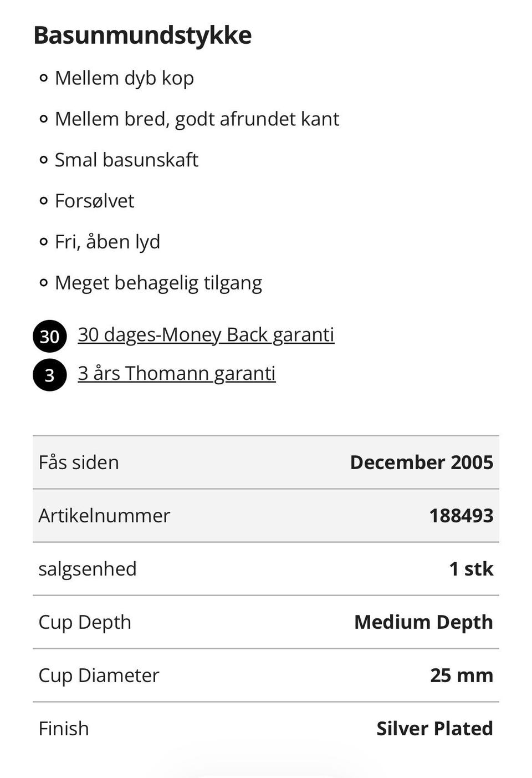Click the "1 stk" value

point(470,569)
